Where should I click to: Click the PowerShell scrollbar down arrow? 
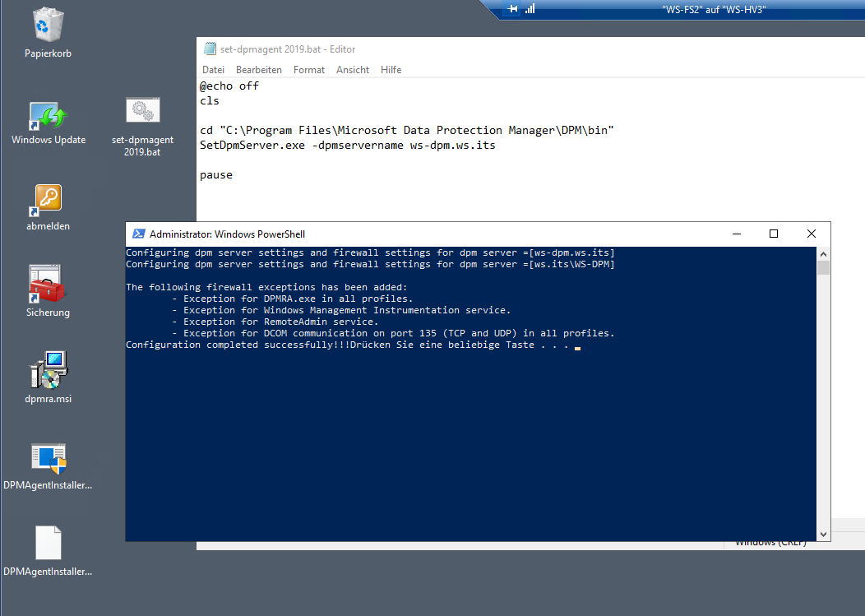click(x=823, y=535)
